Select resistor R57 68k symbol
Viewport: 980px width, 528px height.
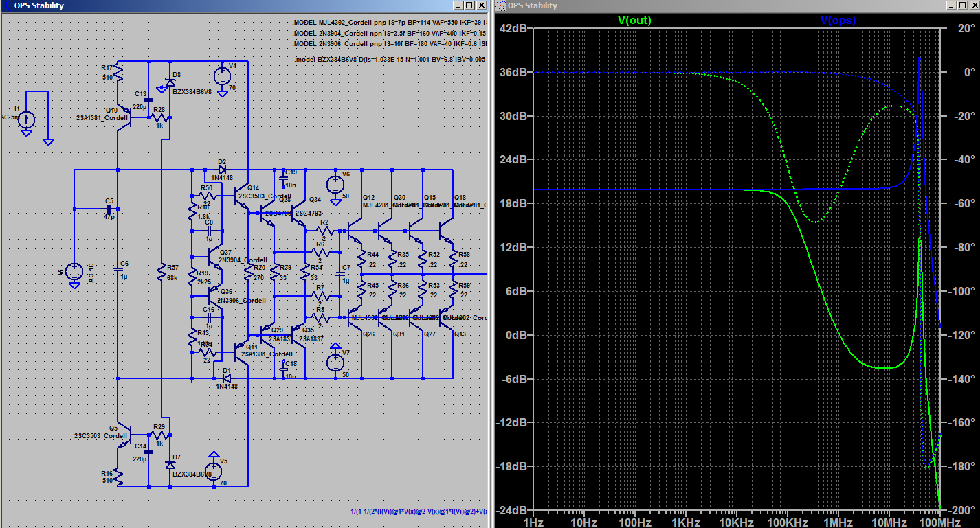(x=162, y=273)
